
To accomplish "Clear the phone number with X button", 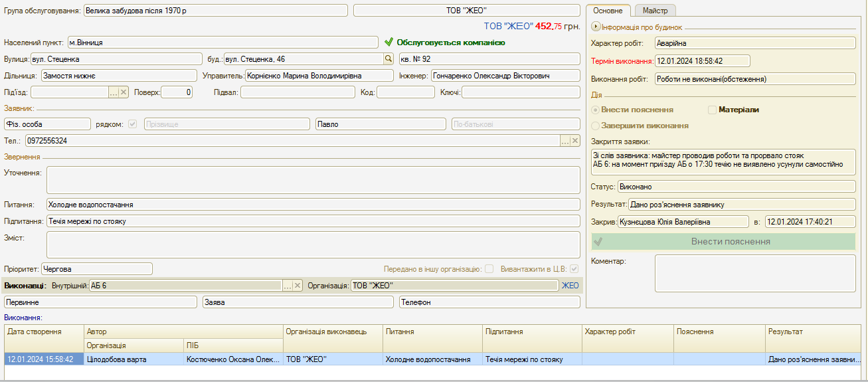I will click(x=575, y=141).
